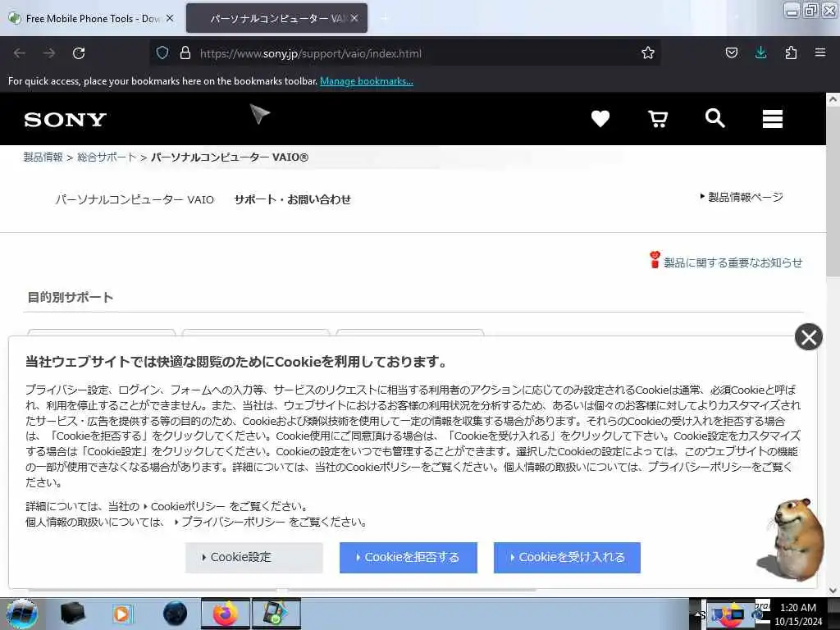
Task: Open the Pocket save icon
Action: (731, 52)
